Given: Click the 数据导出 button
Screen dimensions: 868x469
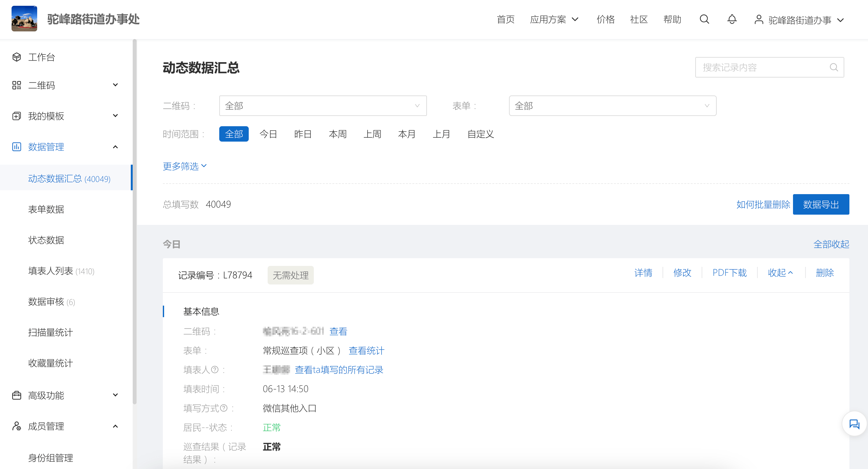Looking at the screenshot, I should click(821, 204).
